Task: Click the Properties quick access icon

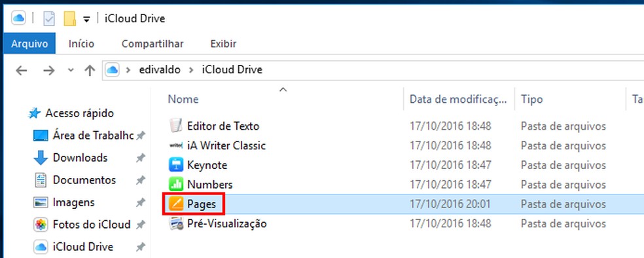Action: coord(49,18)
